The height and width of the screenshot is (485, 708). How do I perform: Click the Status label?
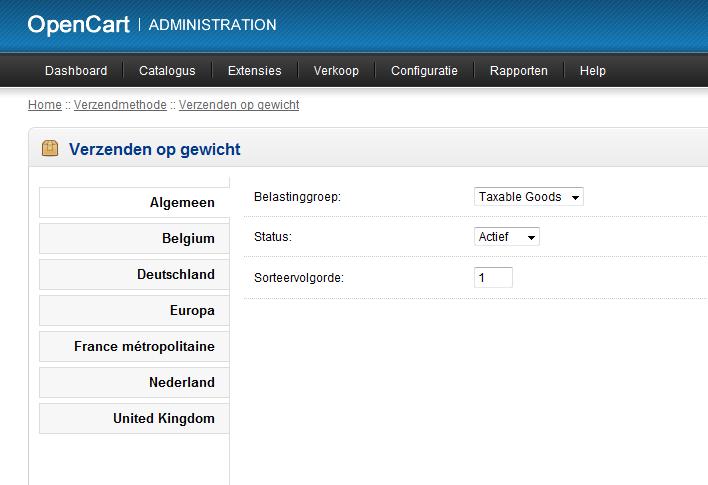coord(273,237)
